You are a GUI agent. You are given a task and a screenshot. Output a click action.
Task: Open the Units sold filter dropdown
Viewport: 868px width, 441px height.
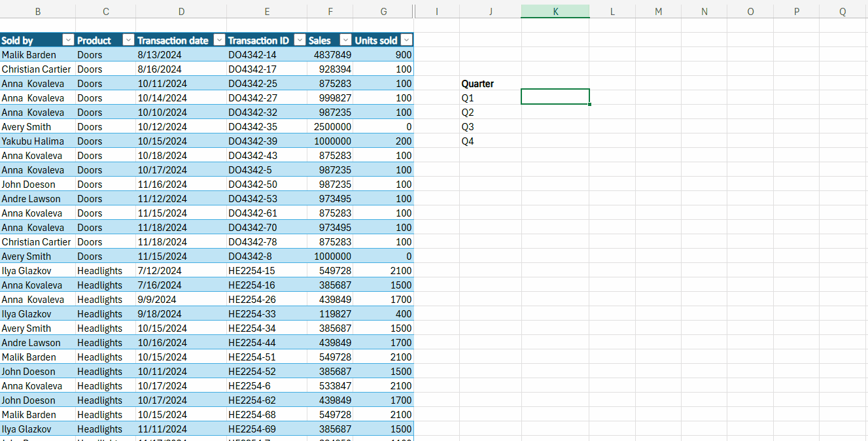[406, 41]
